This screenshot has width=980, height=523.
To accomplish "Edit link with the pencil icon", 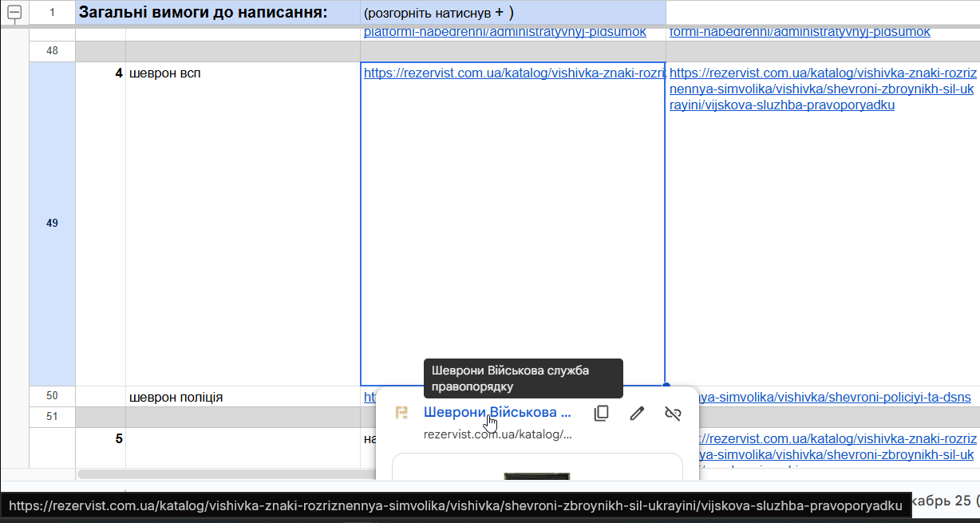I will [x=637, y=414].
